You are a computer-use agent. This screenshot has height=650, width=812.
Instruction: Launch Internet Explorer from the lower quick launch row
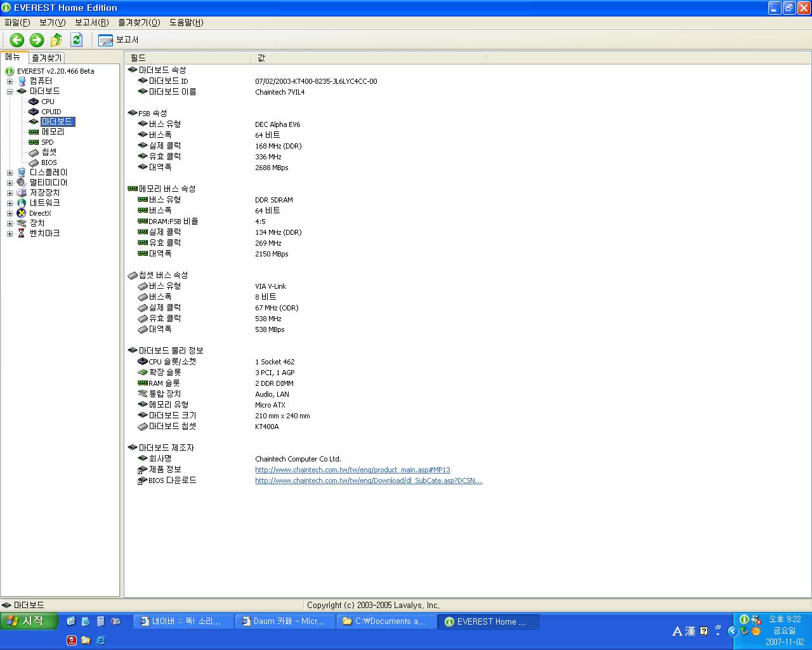100,640
